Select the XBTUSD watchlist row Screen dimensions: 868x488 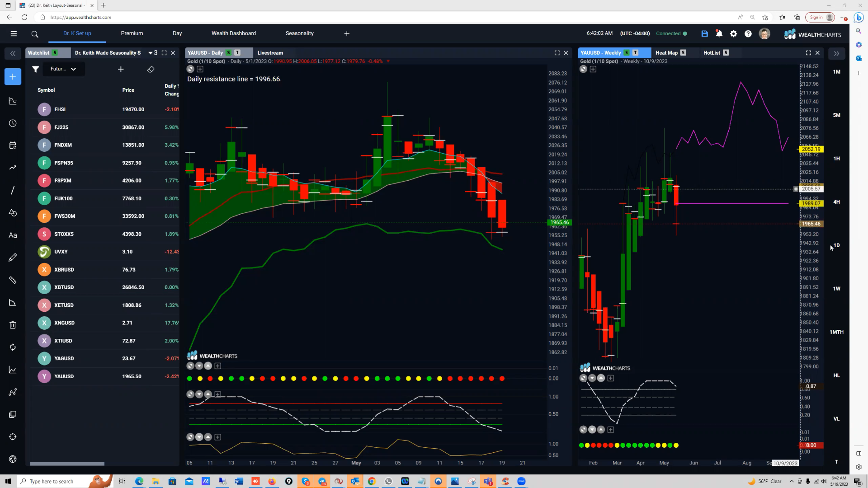click(x=105, y=287)
